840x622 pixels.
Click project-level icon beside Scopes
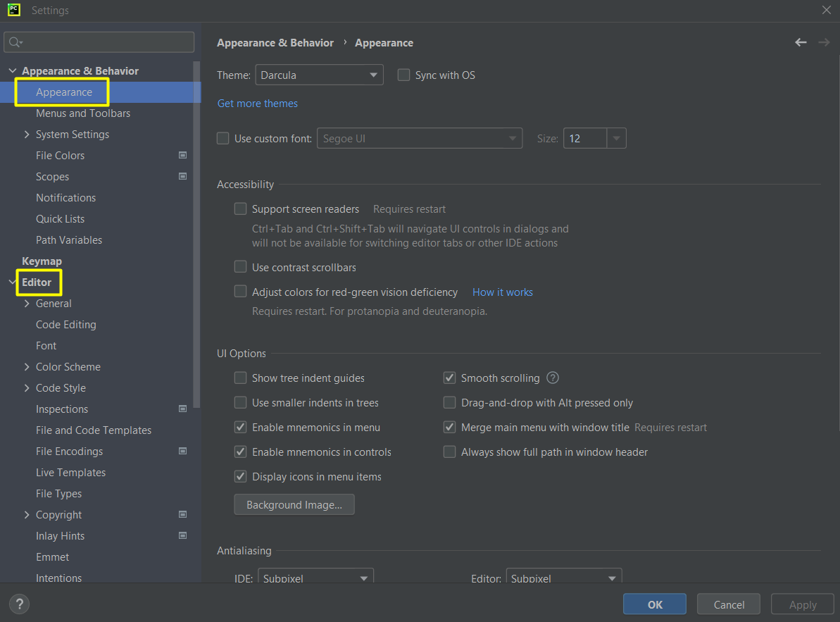click(x=182, y=176)
